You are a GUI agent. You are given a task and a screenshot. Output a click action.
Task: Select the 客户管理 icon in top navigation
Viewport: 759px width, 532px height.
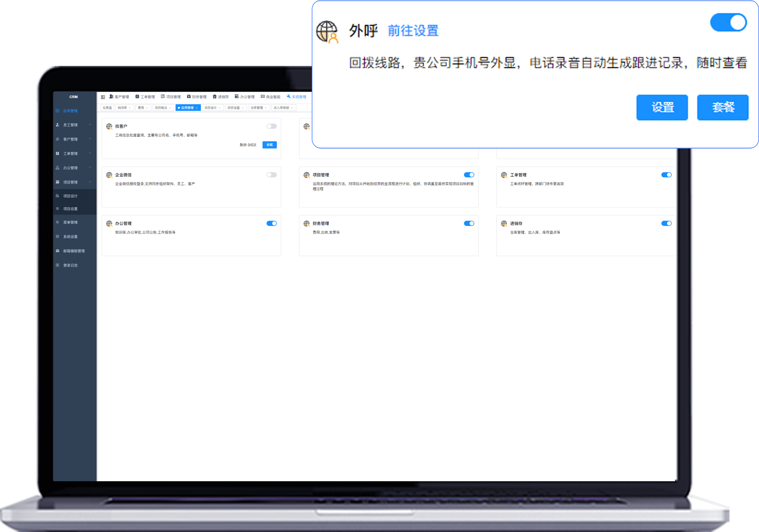pyautogui.click(x=112, y=97)
